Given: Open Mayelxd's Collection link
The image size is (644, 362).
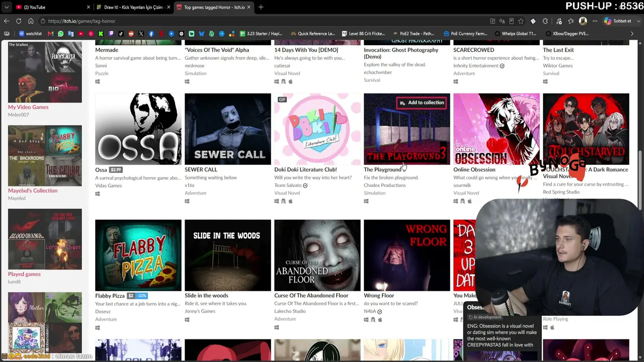Looking at the screenshot, I should (x=33, y=191).
